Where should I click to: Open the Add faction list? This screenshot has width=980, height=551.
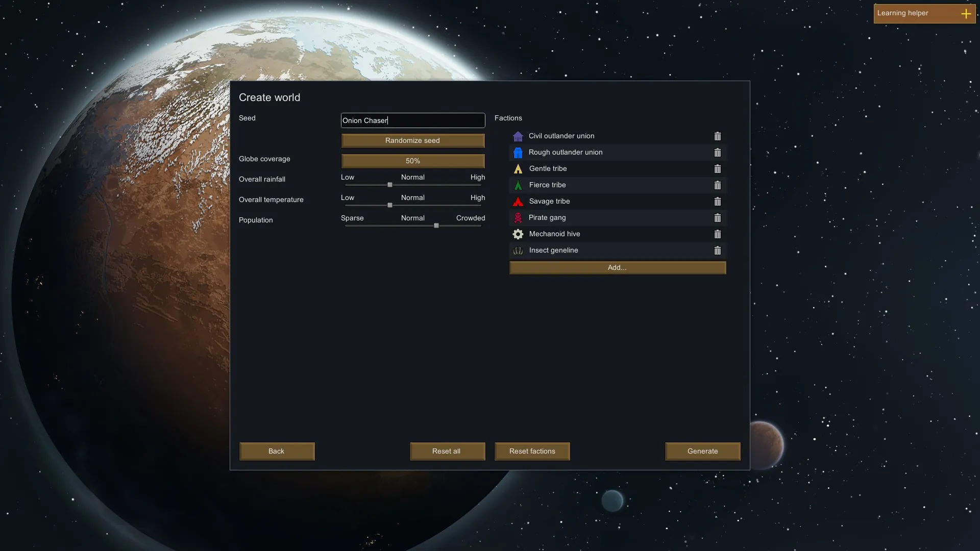[x=617, y=267]
